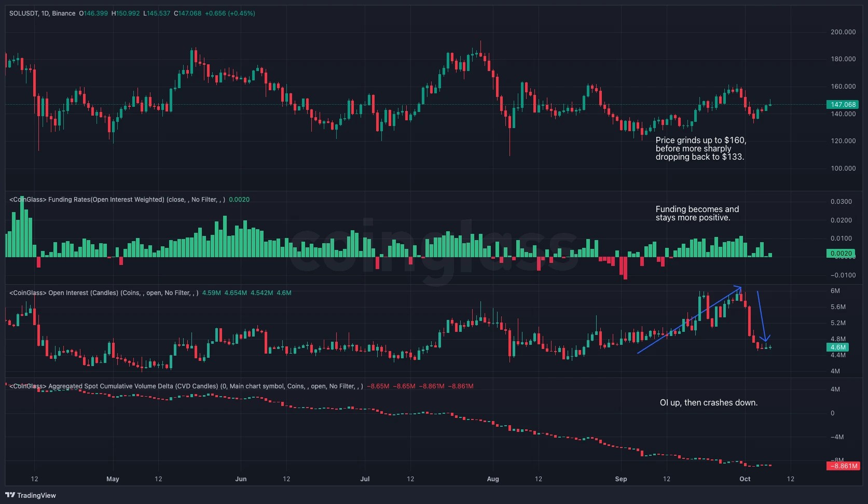Click the TradingView logo icon
The height and width of the screenshot is (504, 868).
click(x=10, y=496)
